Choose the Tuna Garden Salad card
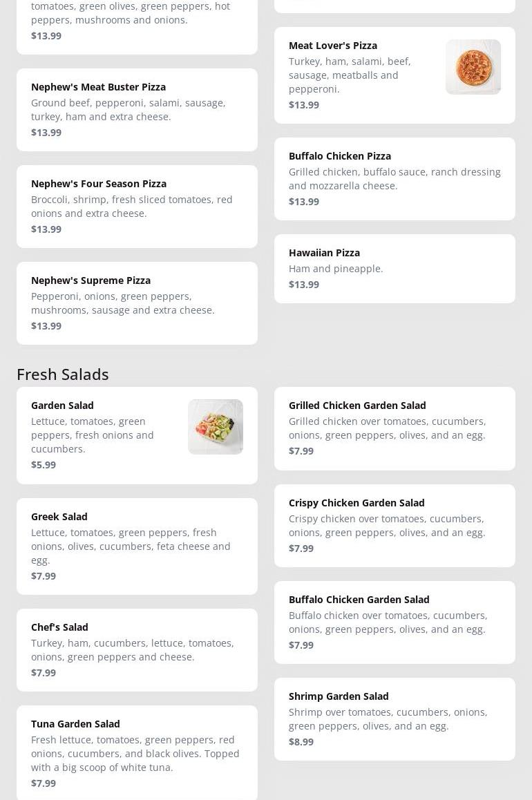 click(x=137, y=753)
